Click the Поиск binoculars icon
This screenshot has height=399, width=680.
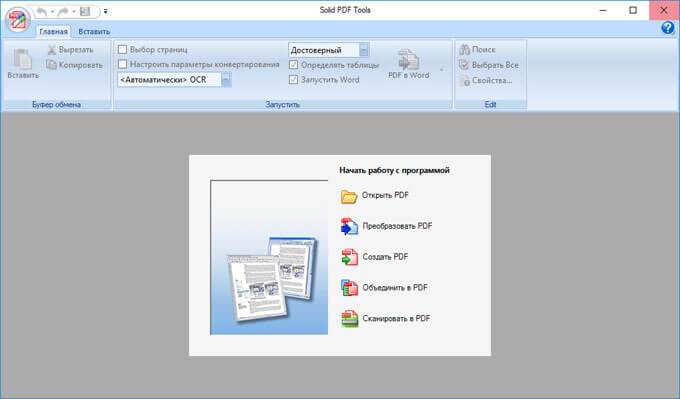(x=464, y=49)
